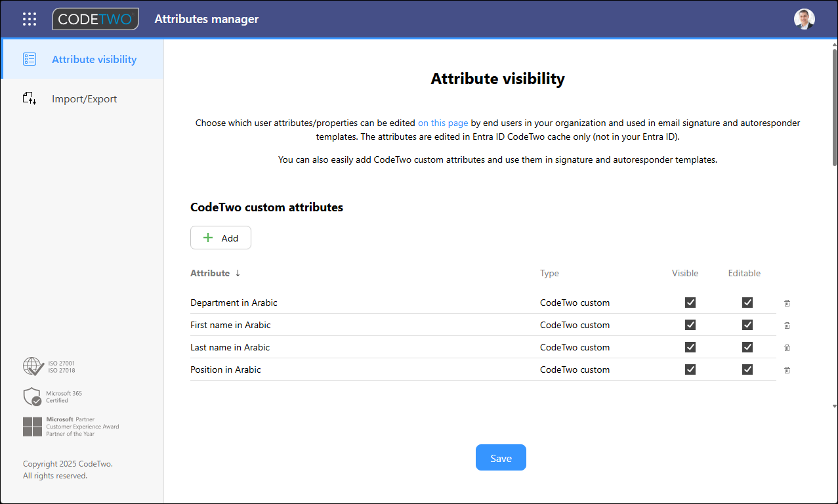The height and width of the screenshot is (504, 838).
Task: Select the 'Department in Arabic' row text
Action: (234, 303)
